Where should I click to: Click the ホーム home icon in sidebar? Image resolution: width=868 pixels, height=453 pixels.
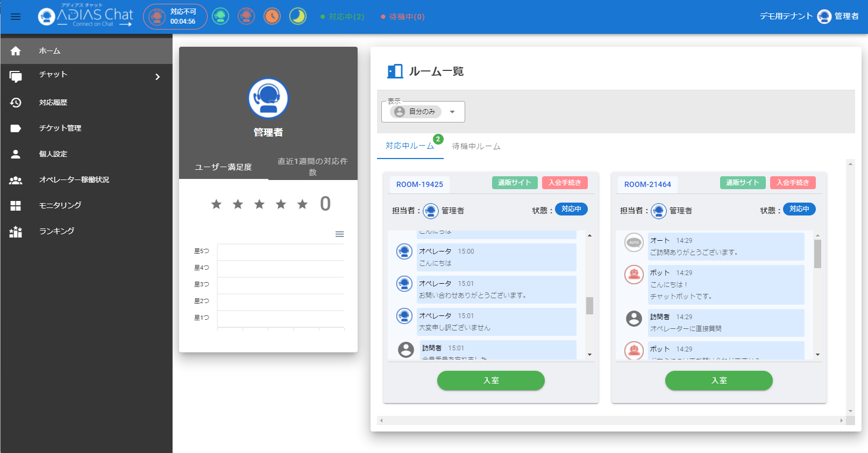coord(16,51)
